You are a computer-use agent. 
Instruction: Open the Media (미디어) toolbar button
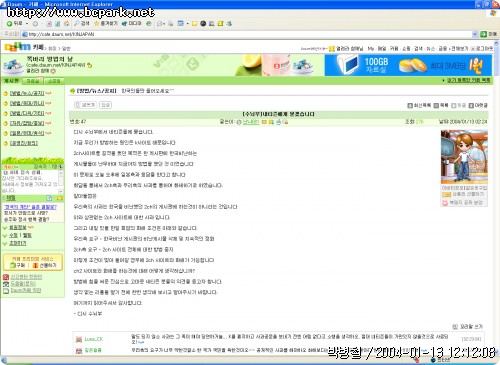[131, 24]
